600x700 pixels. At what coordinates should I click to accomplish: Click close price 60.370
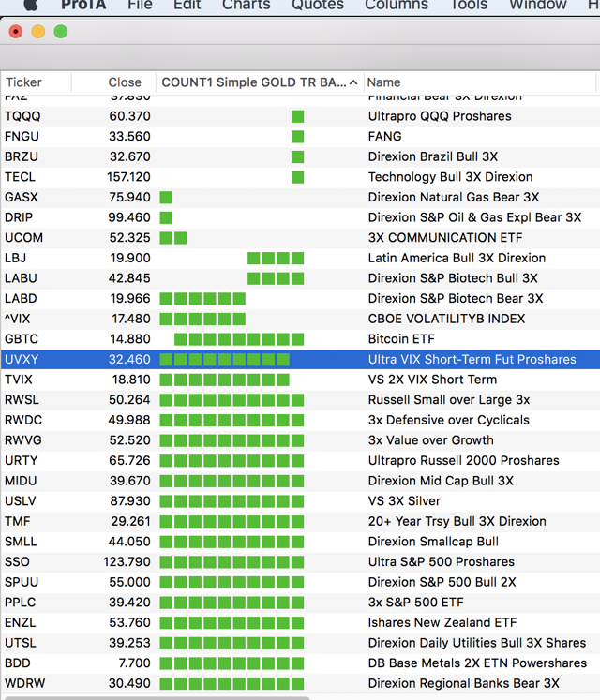[129, 116]
